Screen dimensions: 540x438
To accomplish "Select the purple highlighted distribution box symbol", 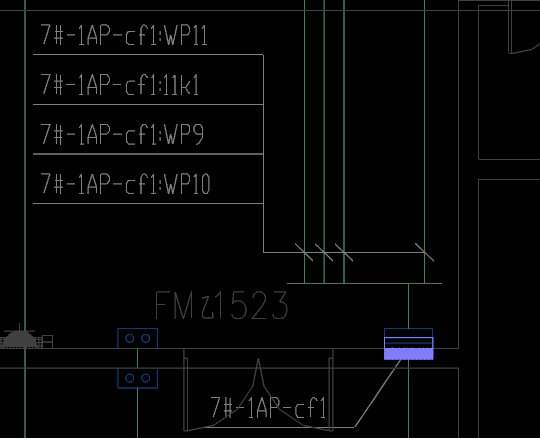I will tap(409, 348).
